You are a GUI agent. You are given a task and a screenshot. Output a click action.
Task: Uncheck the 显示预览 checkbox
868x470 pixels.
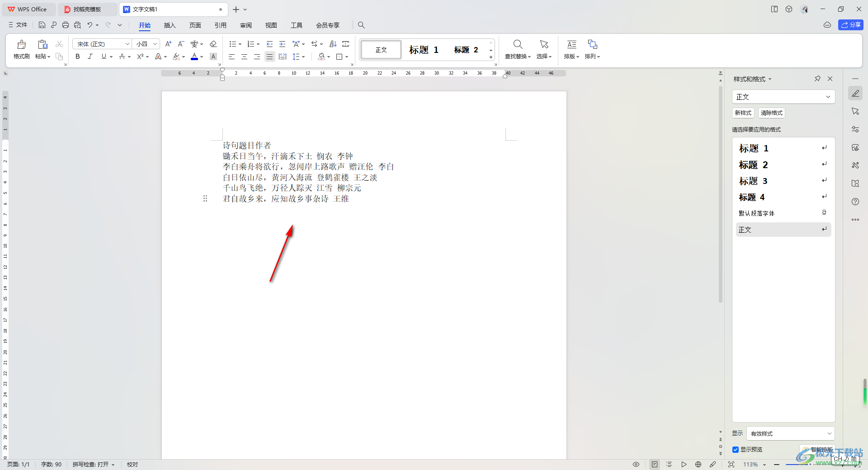click(736, 449)
